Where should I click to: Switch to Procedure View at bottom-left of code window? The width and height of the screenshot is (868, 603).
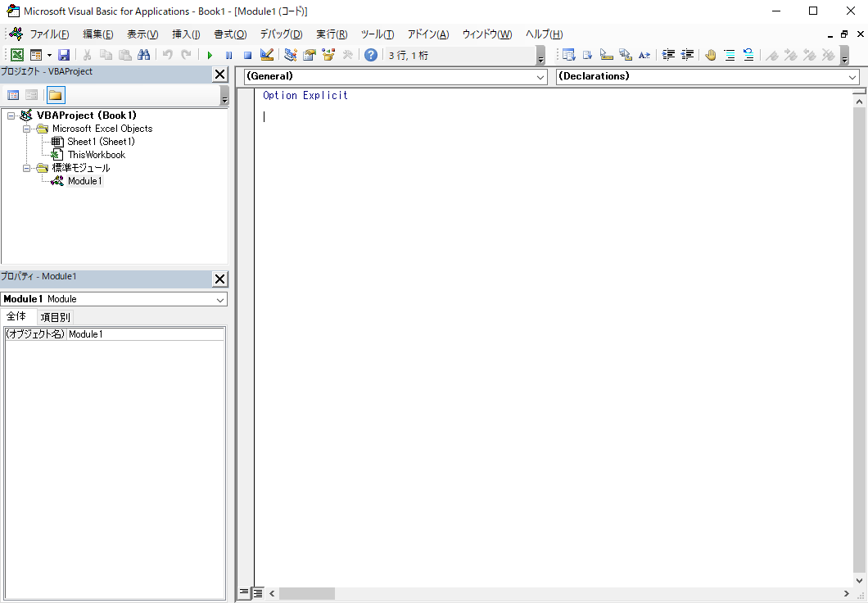click(x=244, y=593)
